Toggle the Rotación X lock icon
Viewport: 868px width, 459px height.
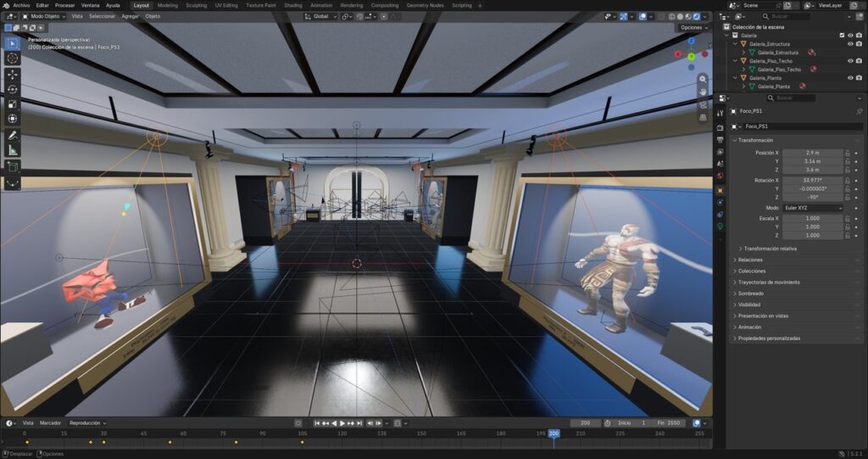(x=848, y=181)
